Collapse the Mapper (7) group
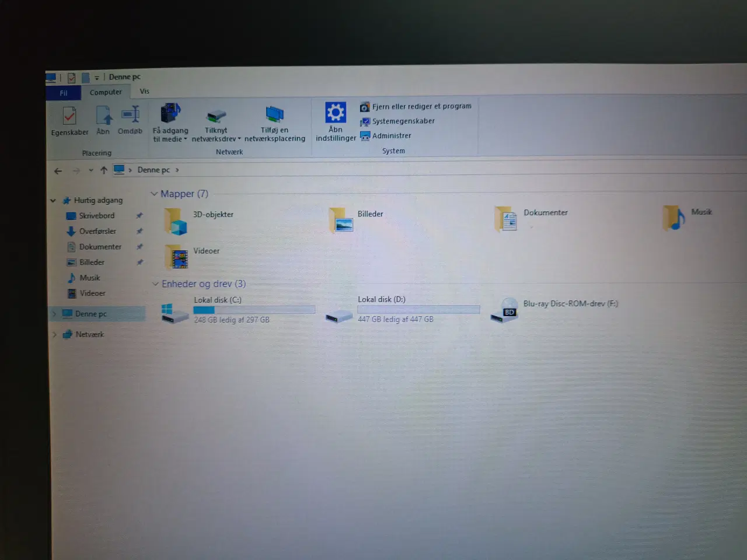 (154, 194)
